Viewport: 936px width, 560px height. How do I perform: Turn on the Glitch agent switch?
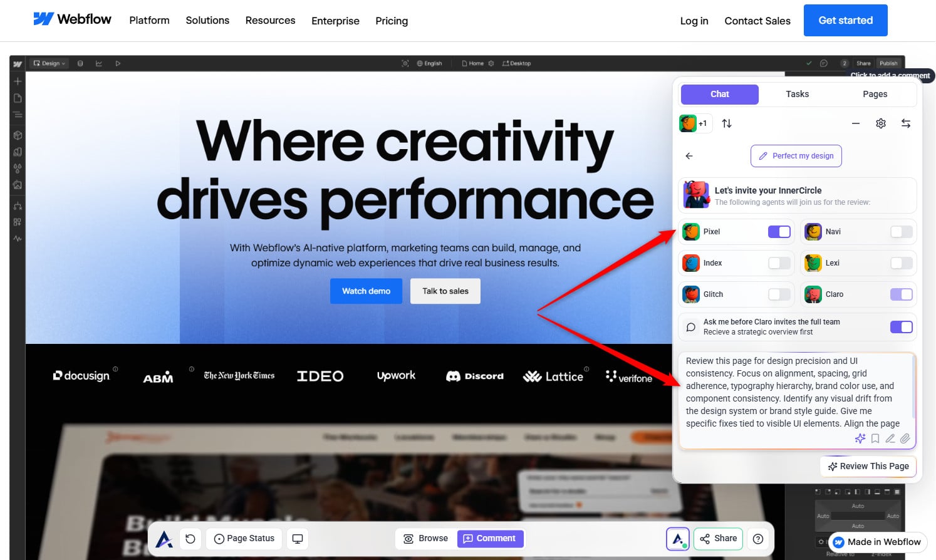[779, 294]
